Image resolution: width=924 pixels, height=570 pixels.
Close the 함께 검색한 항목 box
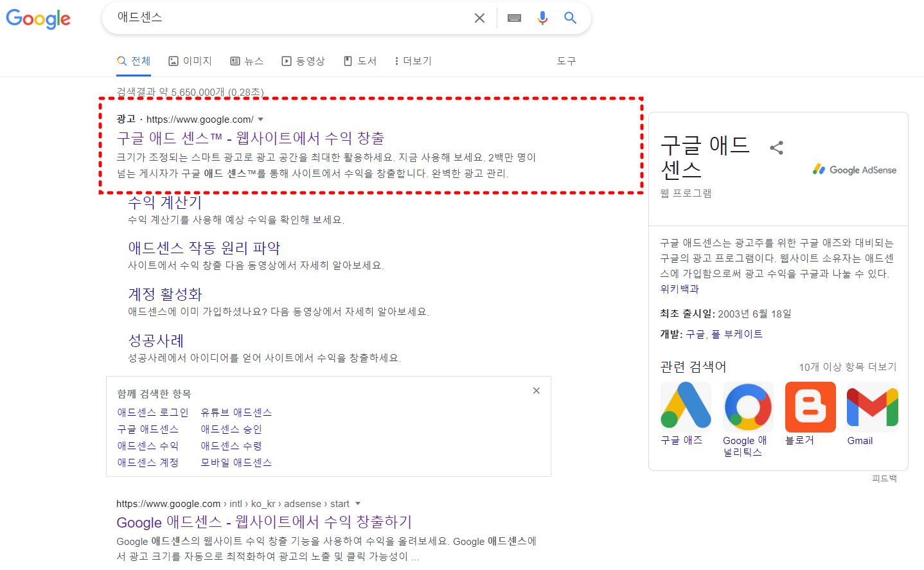tap(537, 391)
